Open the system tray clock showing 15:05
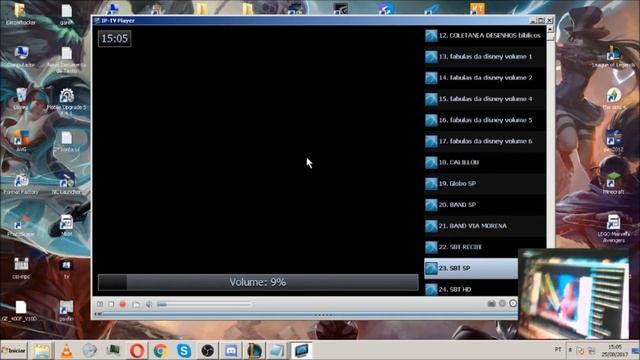 tap(615, 351)
